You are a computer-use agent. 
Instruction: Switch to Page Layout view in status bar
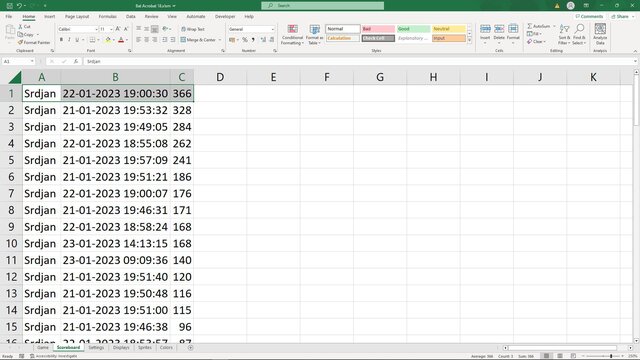pyautogui.click(x=560, y=356)
